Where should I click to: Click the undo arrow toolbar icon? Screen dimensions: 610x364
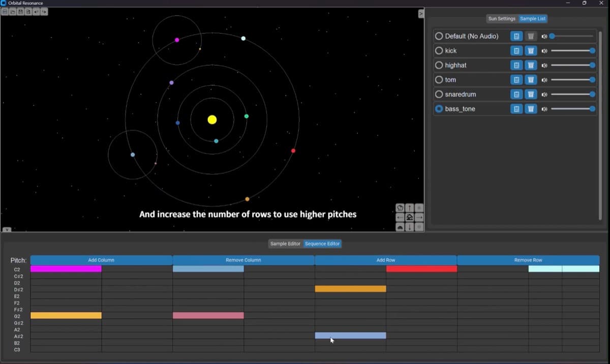pyautogui.click(x=36, y=12)
